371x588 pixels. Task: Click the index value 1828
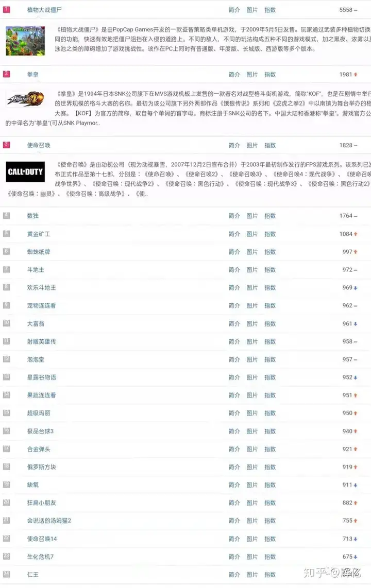346,146
